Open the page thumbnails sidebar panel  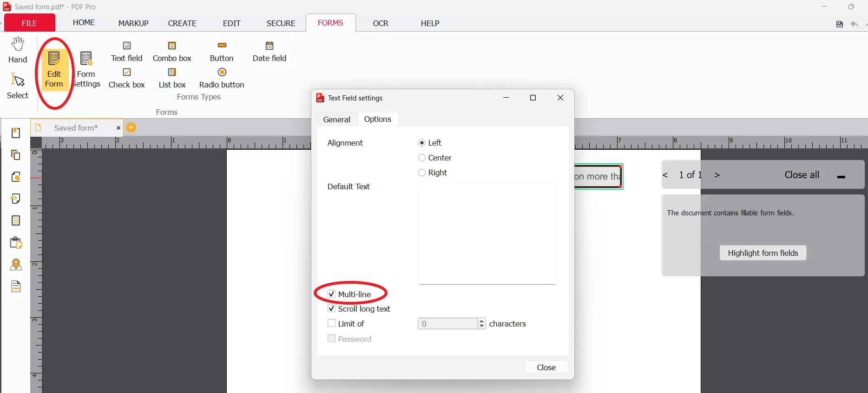tap(16, 155)
